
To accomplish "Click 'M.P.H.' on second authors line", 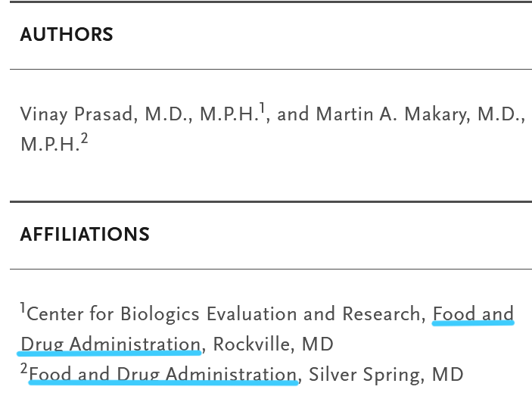I will click(49, 145).
